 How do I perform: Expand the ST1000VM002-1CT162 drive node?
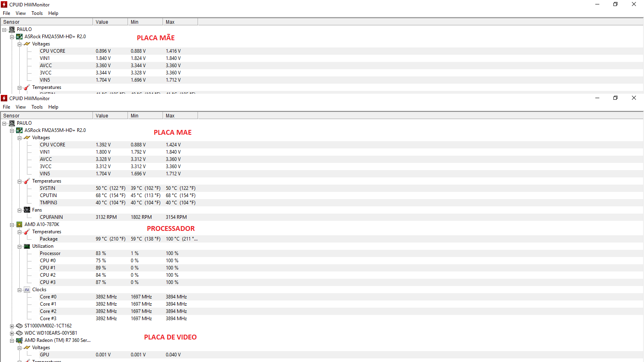(12, 326)
